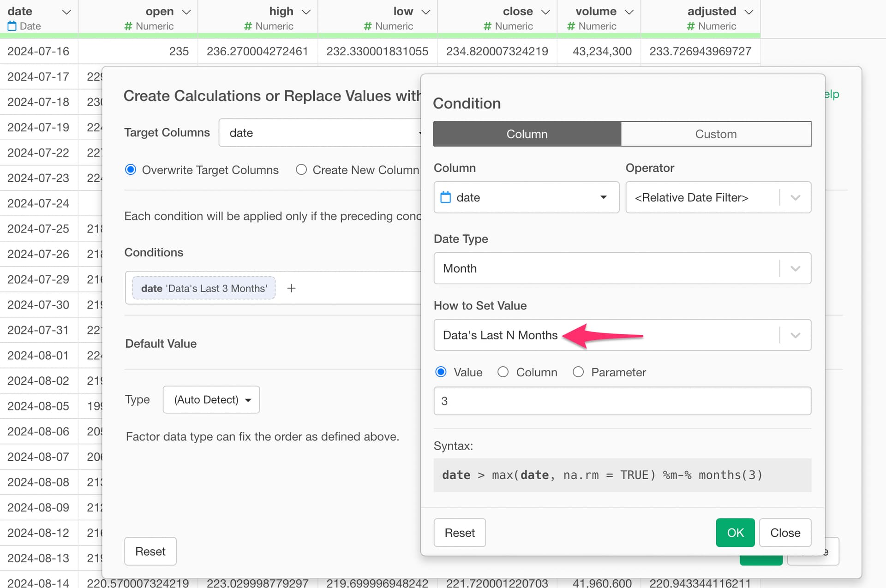This screenshot has height=588, width=886.
Task: Open the high column header menu
Action: [x=306, y=12]
